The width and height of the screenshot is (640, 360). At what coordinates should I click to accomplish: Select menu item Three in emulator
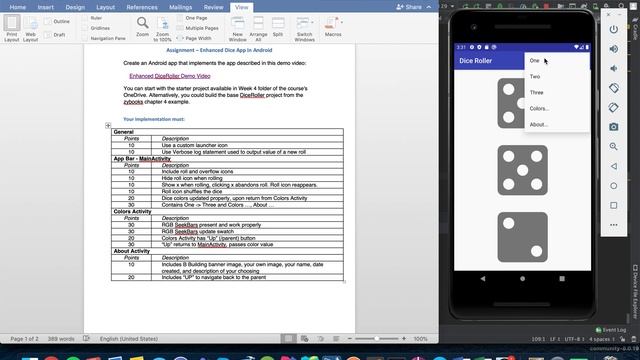point(557,92)
